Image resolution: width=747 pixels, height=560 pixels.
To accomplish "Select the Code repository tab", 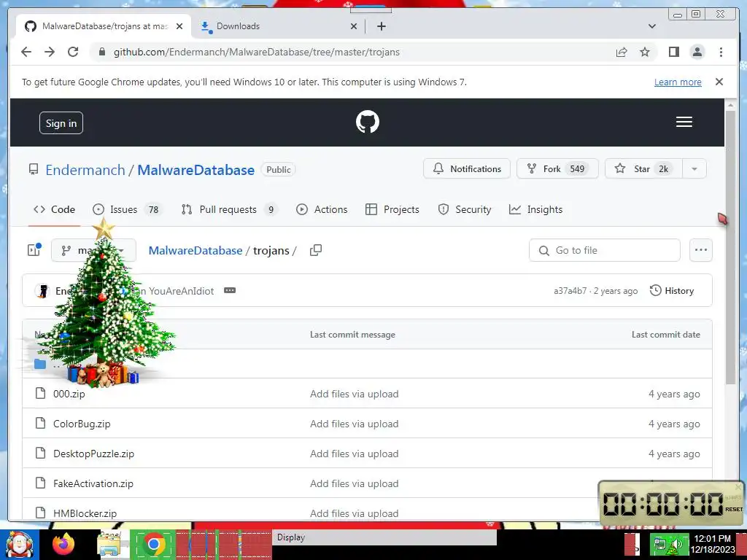I will (x=54, y=209).
